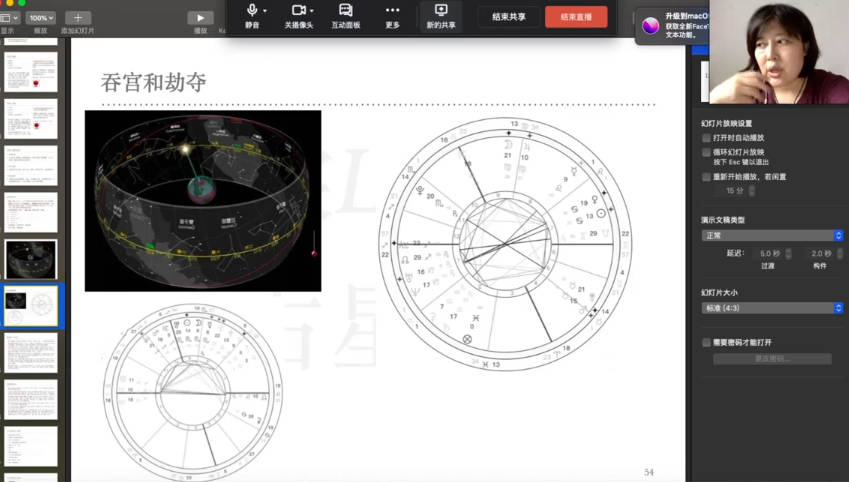
Task: Open the presentation type dropdown (正常)
Action: coord(772,235)
